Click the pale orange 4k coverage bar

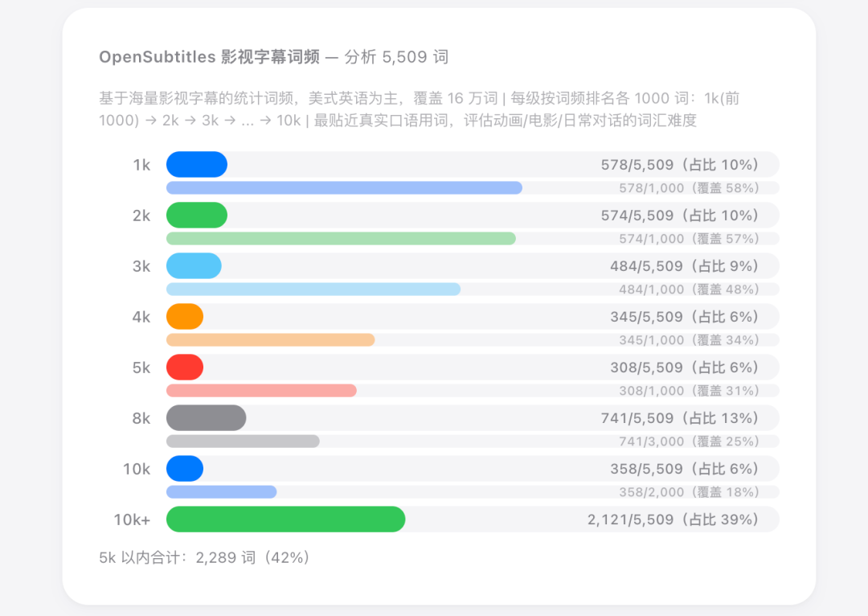pos(270,339)
